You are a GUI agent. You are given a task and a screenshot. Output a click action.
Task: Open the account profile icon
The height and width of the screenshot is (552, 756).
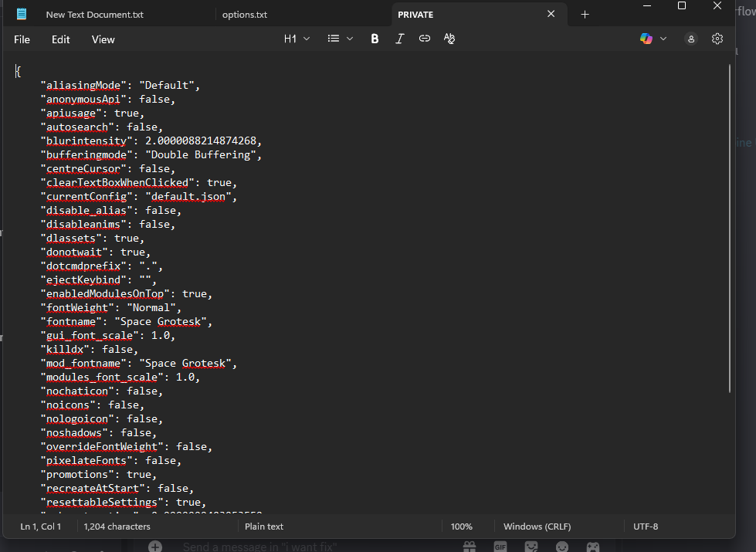(x=691, y=39)
